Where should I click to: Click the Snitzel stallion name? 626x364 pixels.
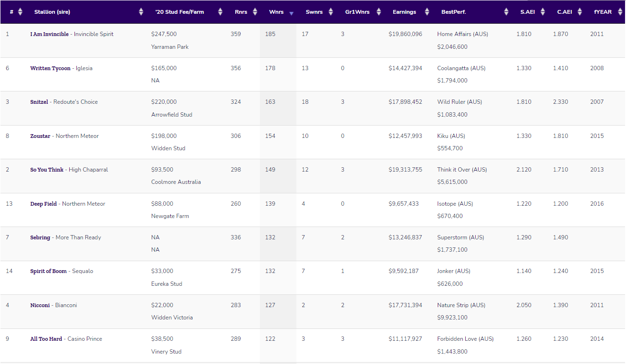39,102
